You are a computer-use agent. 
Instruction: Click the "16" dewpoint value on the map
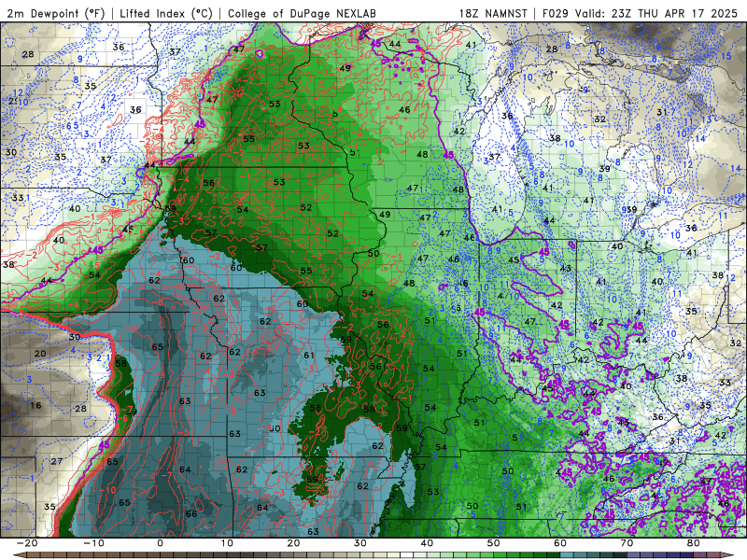point(35,406)
